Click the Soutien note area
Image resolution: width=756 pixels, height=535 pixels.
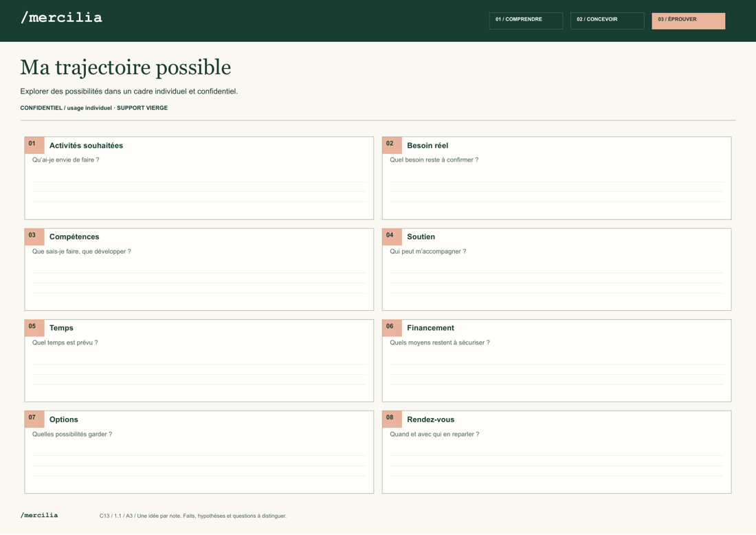[557, 269]
